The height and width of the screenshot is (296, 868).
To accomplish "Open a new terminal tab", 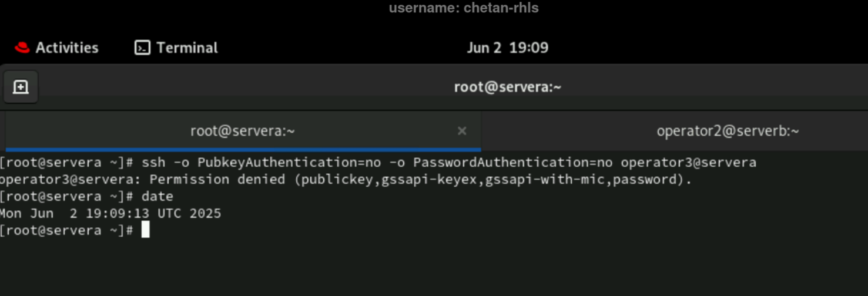I will (x=21, y=87).
